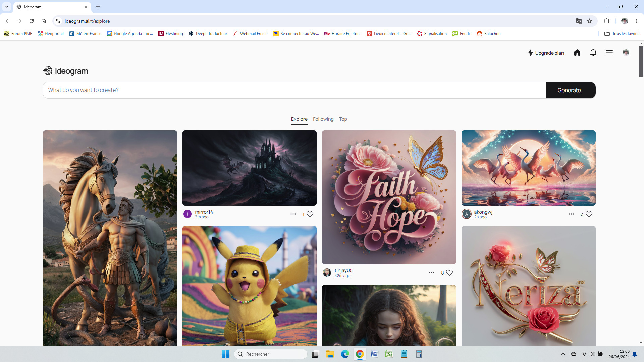Open the akongwj profile avatar
Image resolution: width=644 pixels, height=362 pixels.
[467, 214]
